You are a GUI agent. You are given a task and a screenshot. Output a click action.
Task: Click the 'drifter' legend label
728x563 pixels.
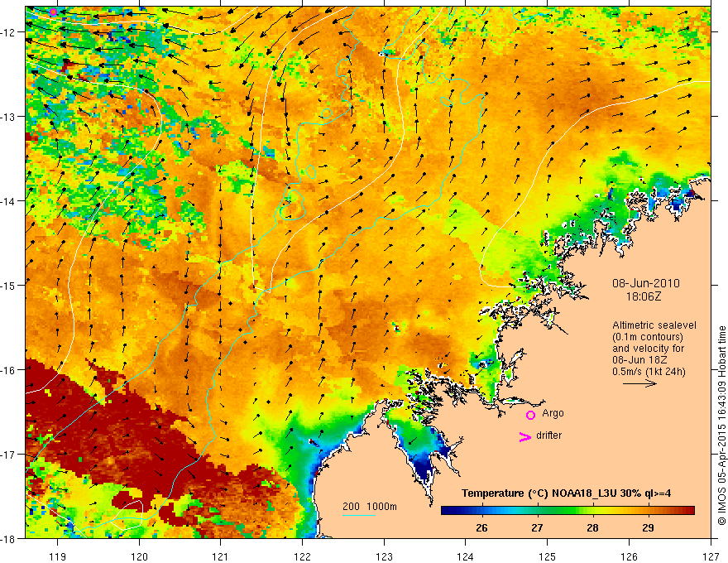[x=548, y=435]
